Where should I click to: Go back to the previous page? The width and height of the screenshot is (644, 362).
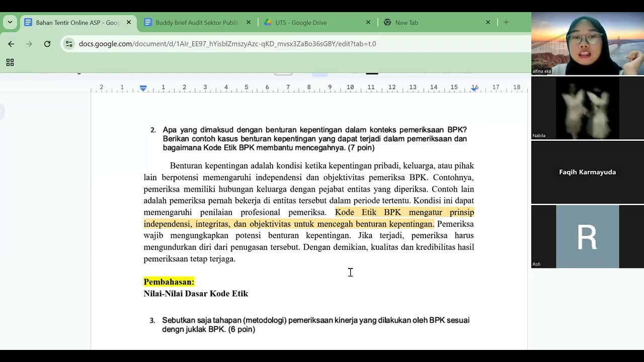(11, 44)
